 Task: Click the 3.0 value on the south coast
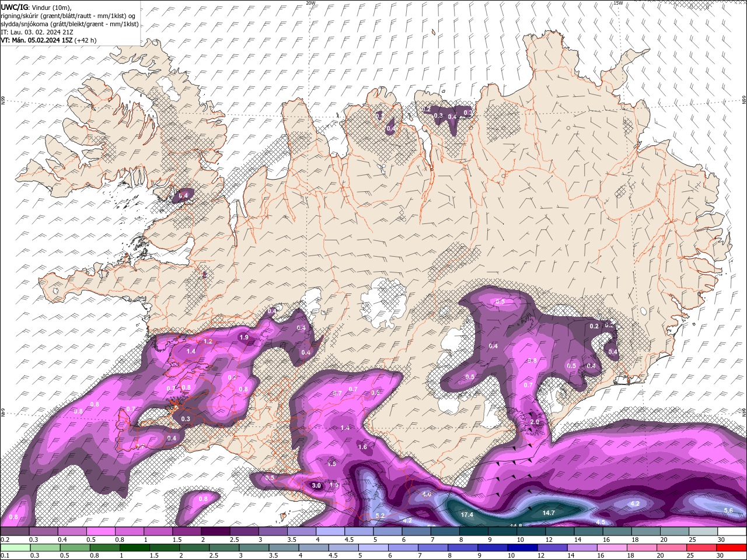tap(317, 485)
